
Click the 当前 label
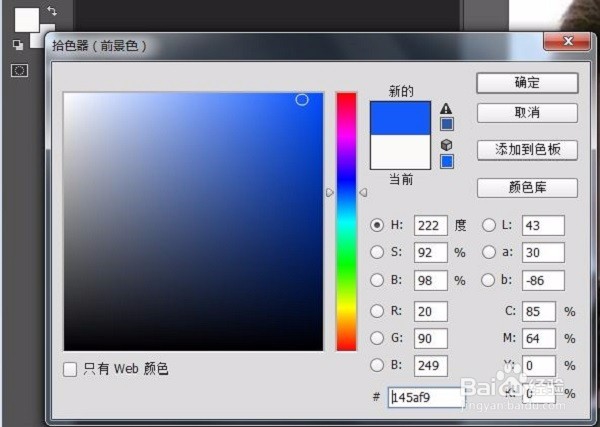[x=401, y=179]
